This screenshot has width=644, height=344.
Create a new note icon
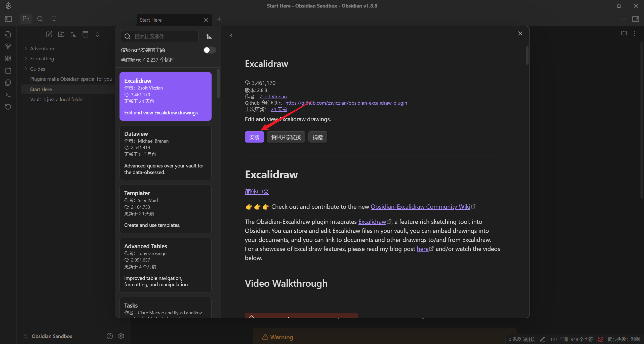click(49, 34)
